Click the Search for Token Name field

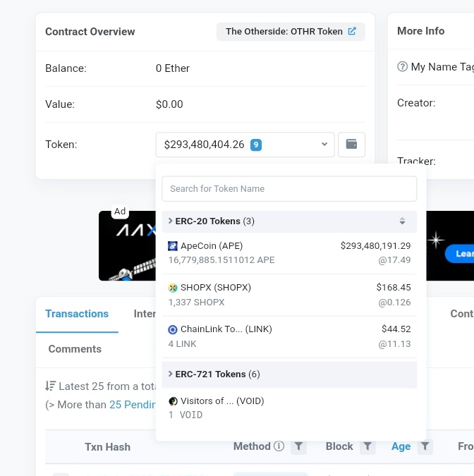289,189
